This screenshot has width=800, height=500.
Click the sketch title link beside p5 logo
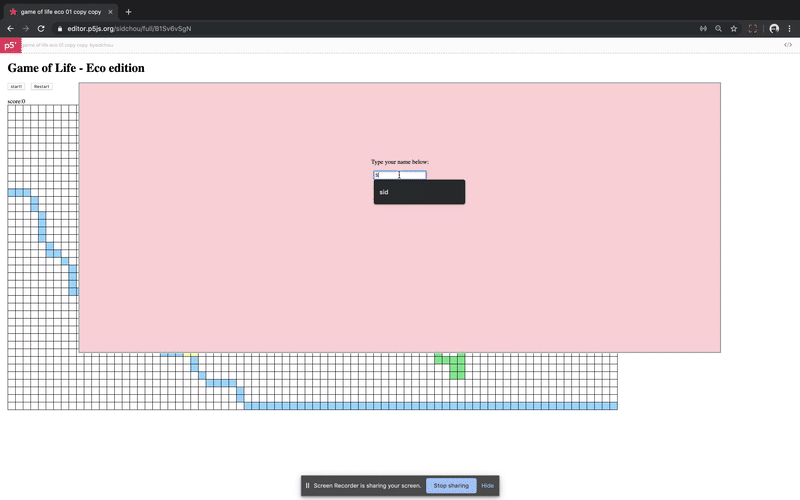click(67, 45)
